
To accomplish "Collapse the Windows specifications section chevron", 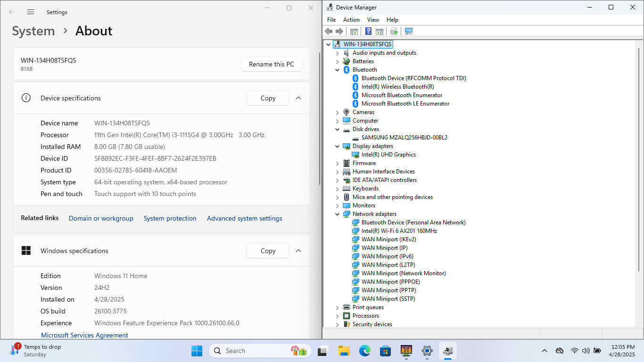I will coord(298,251).
